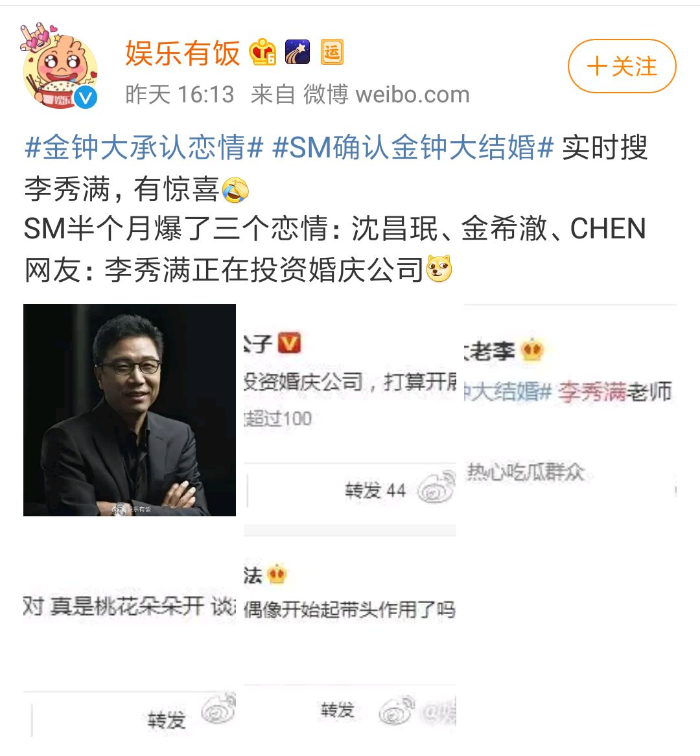Open thumbnail with 偶像开始起带头作用了吗 text

coord(350,630)
